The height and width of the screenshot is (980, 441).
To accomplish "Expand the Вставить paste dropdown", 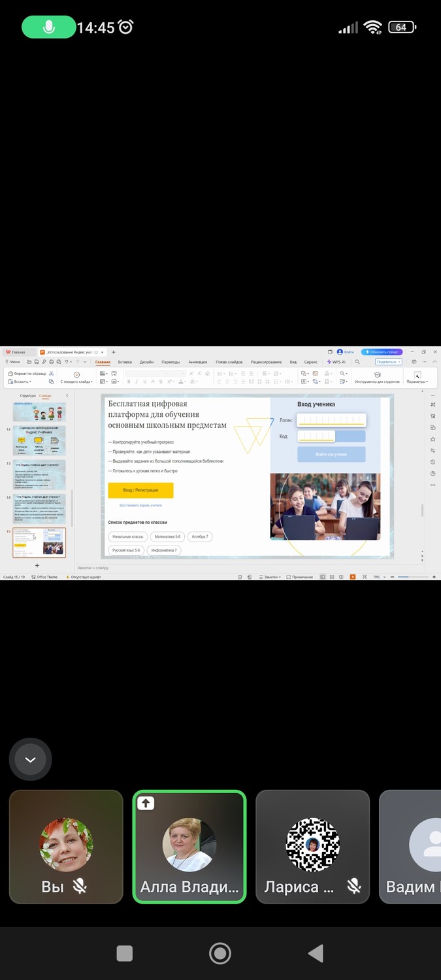I will point(20,382).
